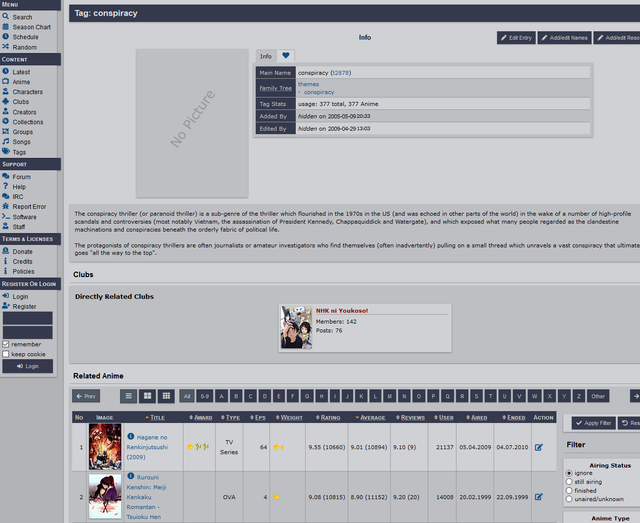Open the Latest content icon
Screen dimensions: 640x523
pos(5,71)
